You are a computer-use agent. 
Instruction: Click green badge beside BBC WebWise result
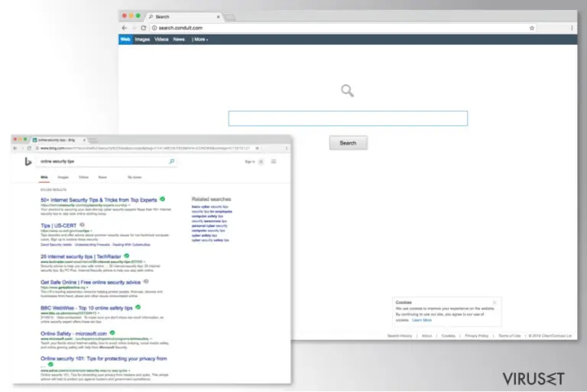click(x=138, y=307)
